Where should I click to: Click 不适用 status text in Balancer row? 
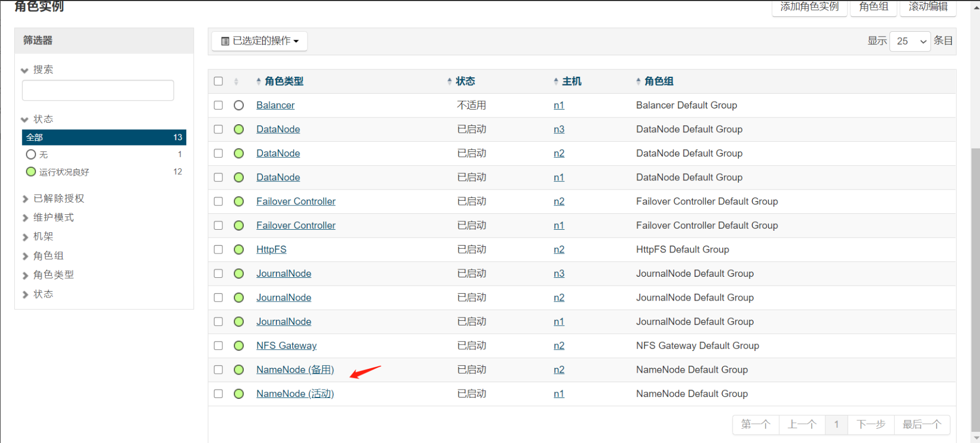[471, 105]
